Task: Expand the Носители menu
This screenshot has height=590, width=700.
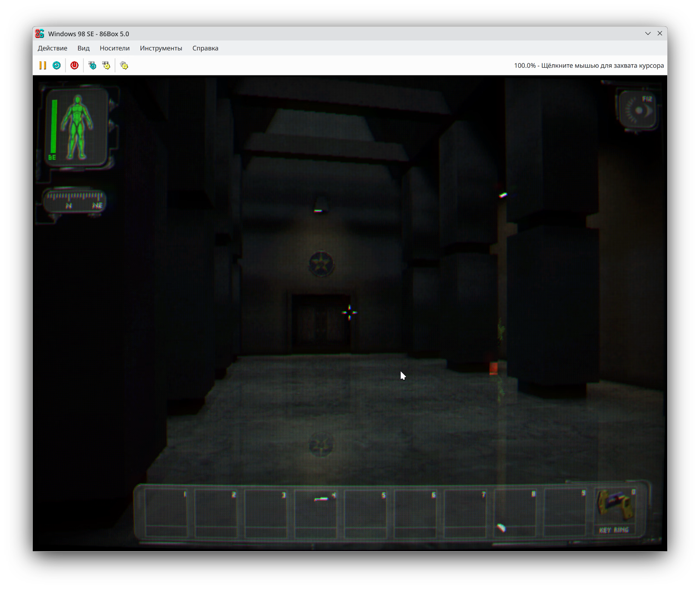Action: coord(115,48)
